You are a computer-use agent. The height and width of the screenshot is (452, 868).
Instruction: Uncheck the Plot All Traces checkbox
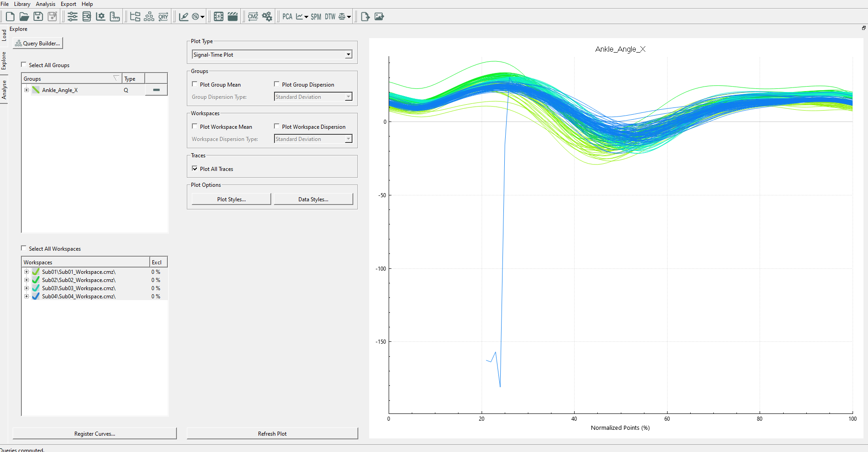click(195, 169)
